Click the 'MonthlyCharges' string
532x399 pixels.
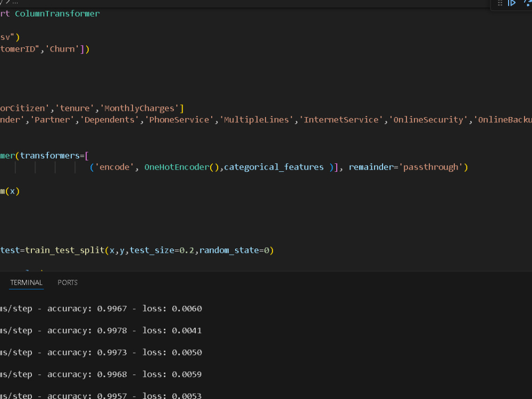click(x=139, y=108)
